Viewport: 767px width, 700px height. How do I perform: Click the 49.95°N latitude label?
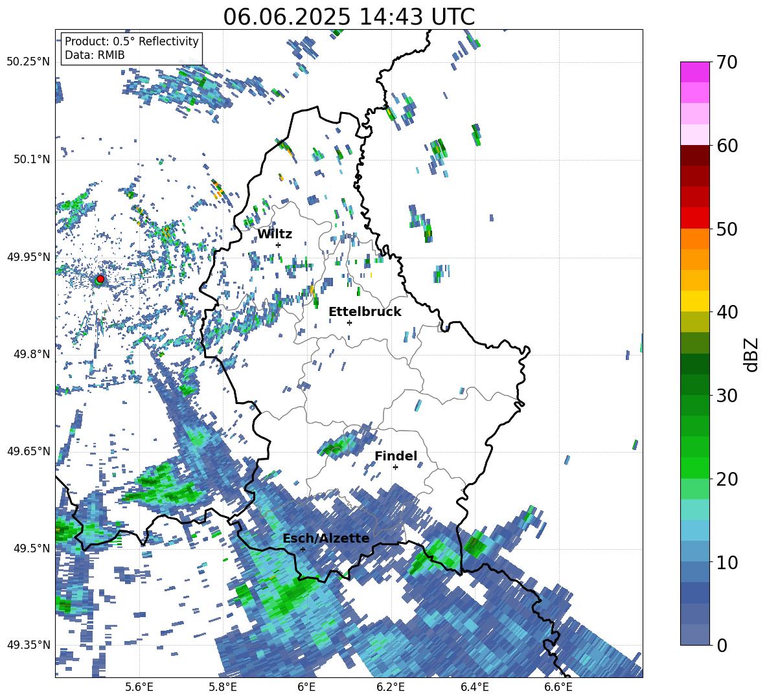29,256
